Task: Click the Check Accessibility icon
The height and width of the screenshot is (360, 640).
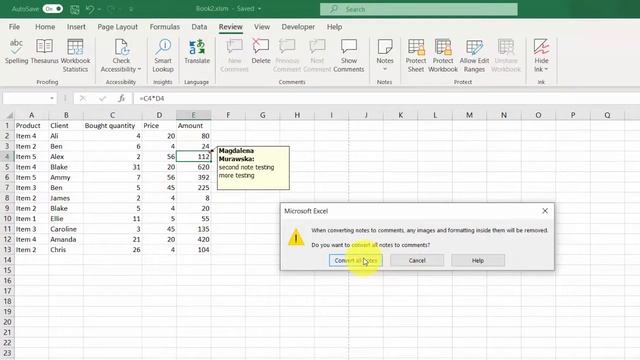Action: (121, 47)
